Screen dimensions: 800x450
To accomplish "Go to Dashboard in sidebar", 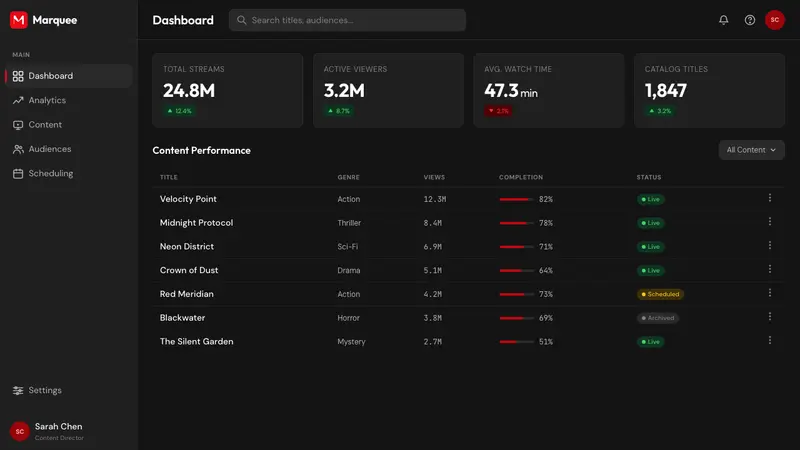I will [x=68, y=76].
